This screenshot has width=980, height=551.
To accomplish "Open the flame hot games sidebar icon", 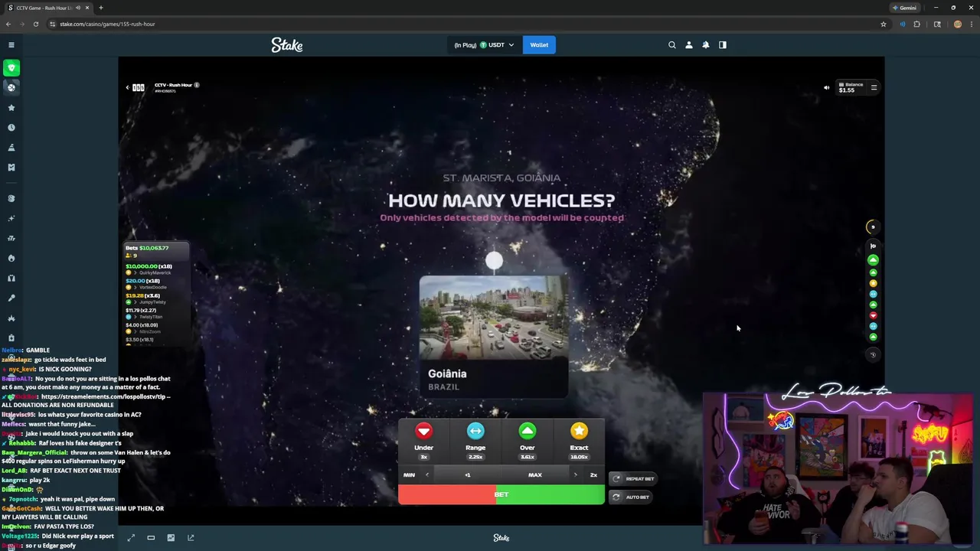I will [x=11, y=258].
